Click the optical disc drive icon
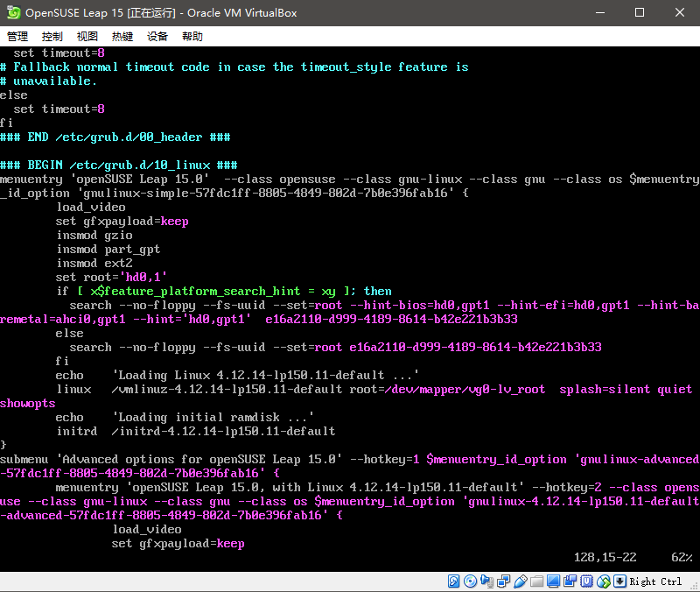 (470, 581)
